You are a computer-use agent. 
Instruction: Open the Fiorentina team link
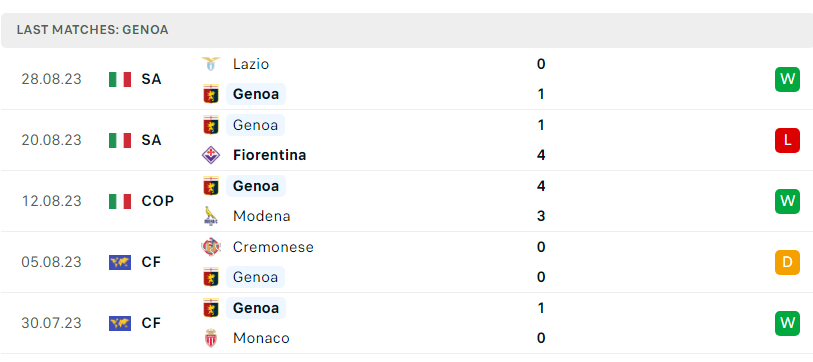(269, 155)
